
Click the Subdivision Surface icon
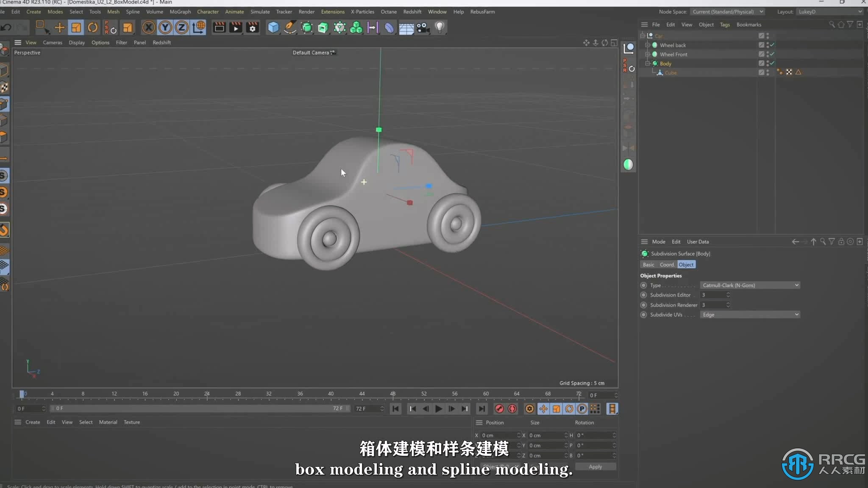[x=645, y=253]
